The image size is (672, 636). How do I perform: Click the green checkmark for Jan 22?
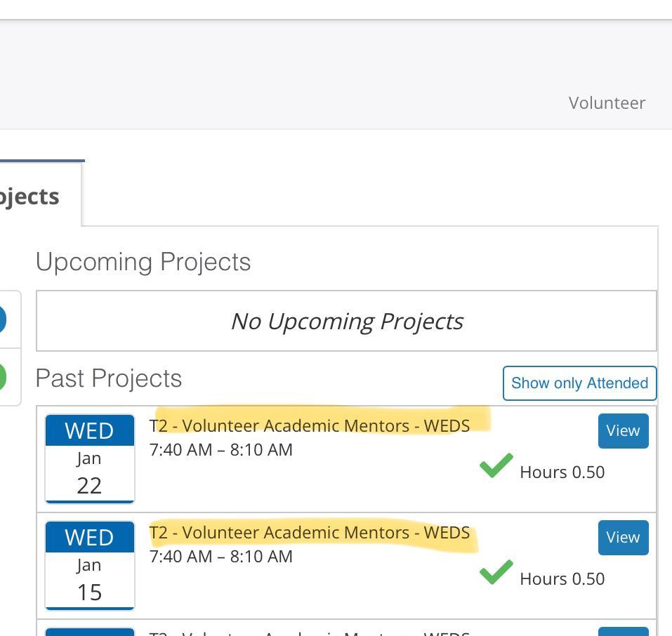coord(496,466)
